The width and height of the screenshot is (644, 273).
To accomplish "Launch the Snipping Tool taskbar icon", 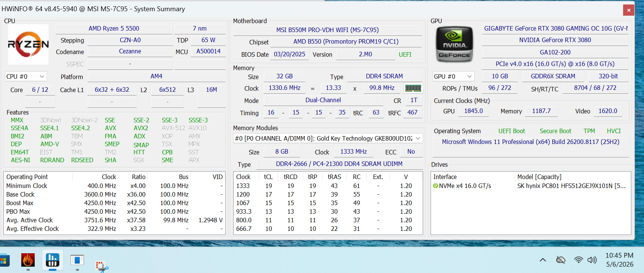I will (101, 266).
